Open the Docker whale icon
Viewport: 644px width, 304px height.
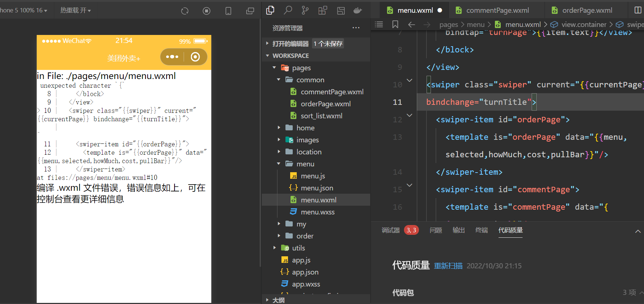(x=358, y=11)
